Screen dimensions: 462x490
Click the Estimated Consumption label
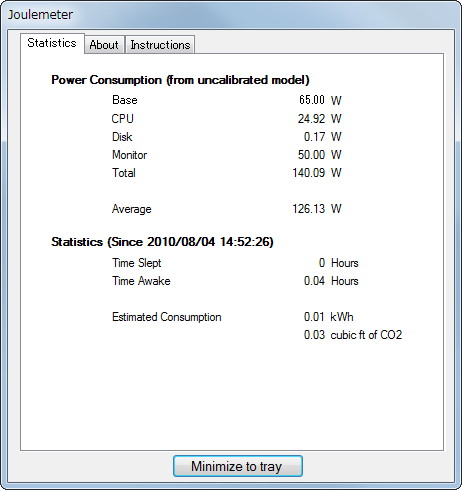167,317
